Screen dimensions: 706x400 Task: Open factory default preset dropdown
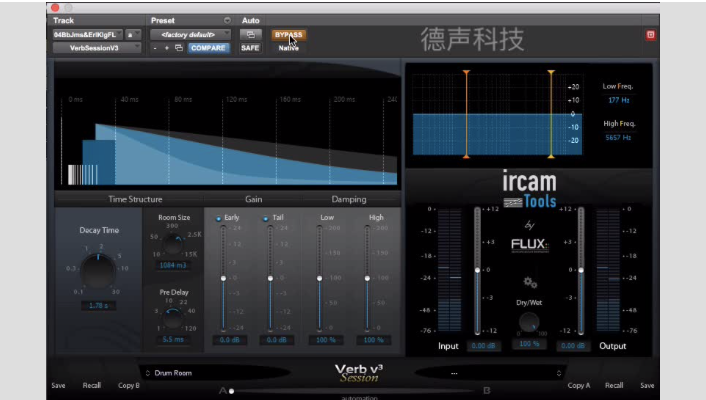point(190,35)
